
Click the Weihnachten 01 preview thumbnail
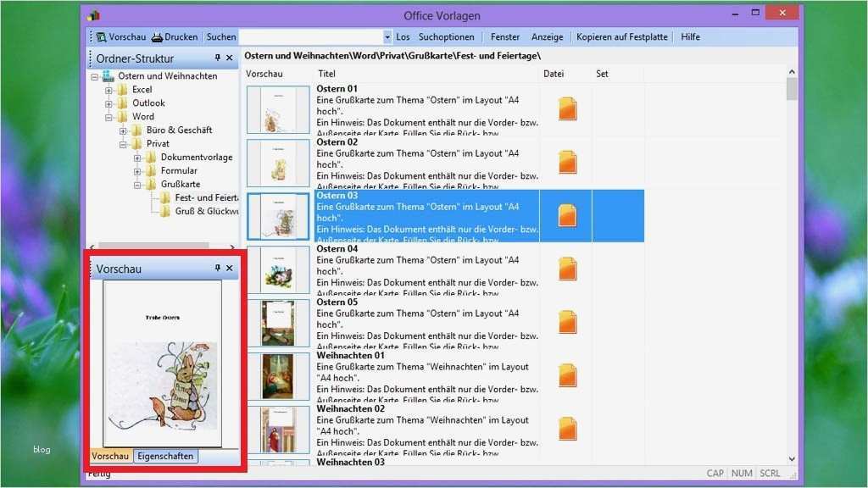coord(278,376)
